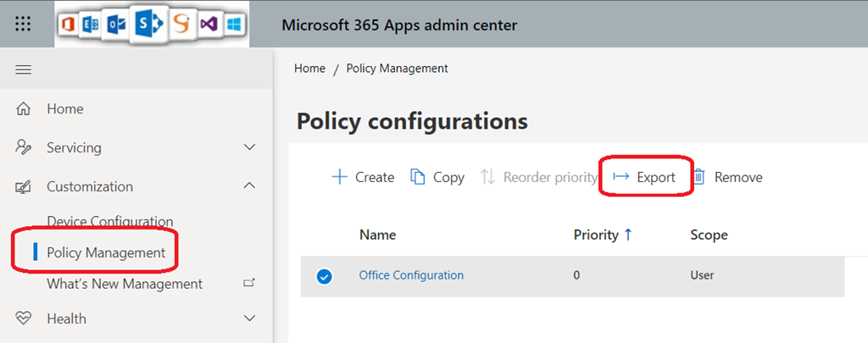Click the Home house icon in sidebar

[x=24, y=108]
